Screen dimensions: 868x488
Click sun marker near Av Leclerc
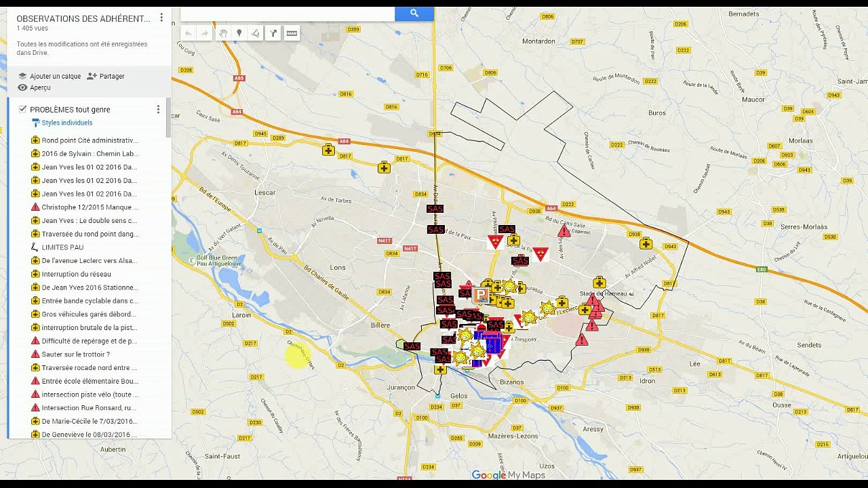(547, 308)
